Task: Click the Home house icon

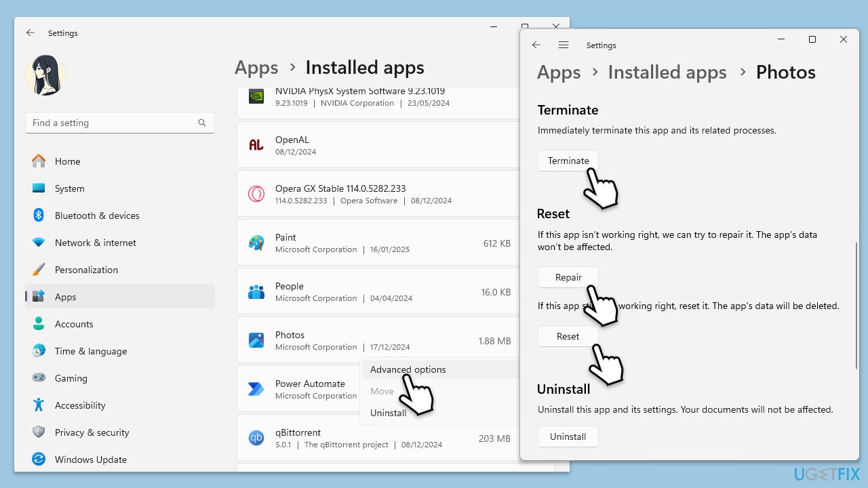Action: point(39,161)
